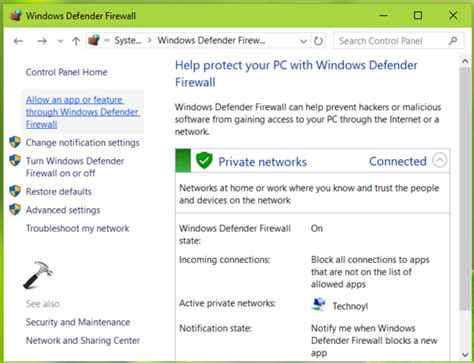The width and height of the screenshot is (474, 363).
Task: Click 'Incoming connections:' label
Action: (225, 260)
